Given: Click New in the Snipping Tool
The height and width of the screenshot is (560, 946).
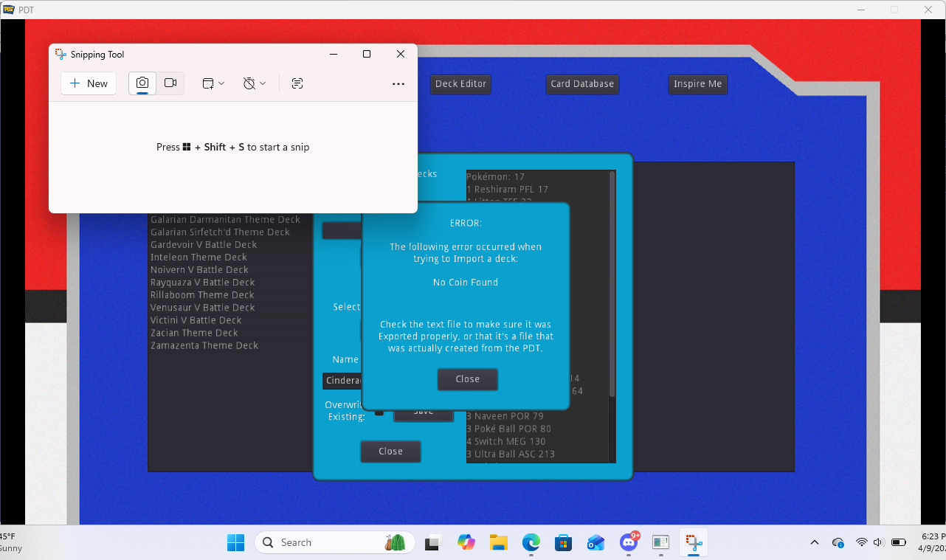Looking at the screenshot, I should [x=89, y=83].
